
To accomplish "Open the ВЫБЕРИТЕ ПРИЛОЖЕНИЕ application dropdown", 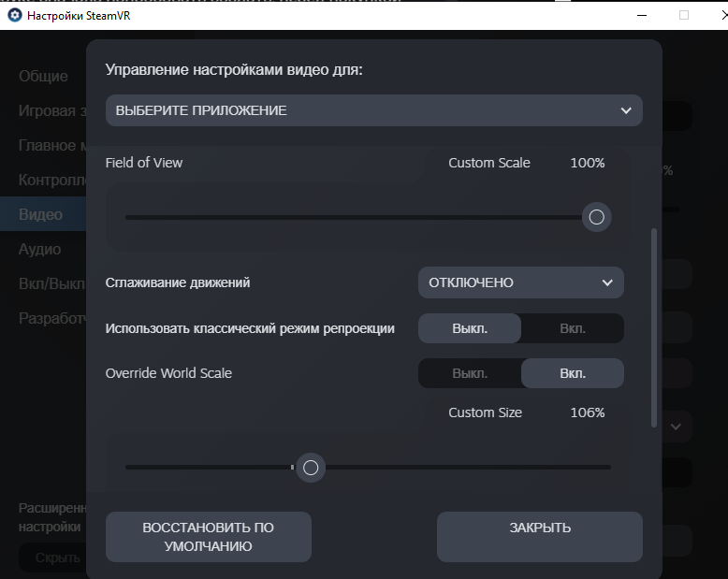I will click(373, 110).
